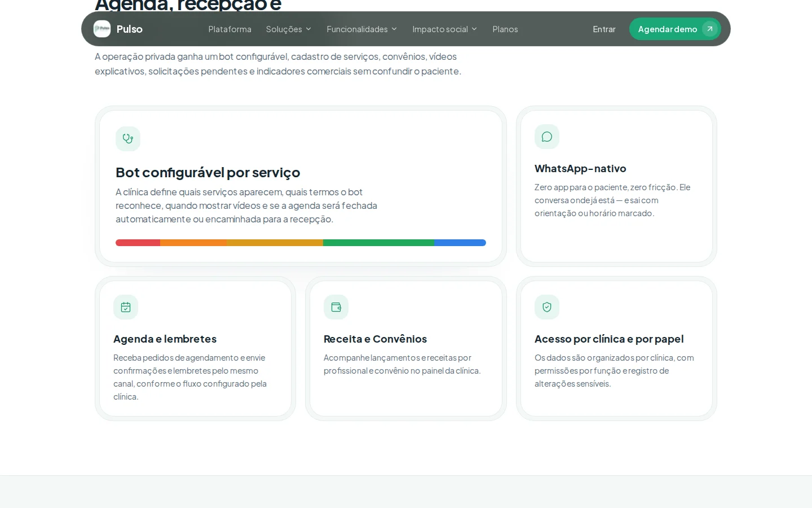Open the Impacto social menu label
This screenshot has height=508, width=812.
tap(440, 29)
